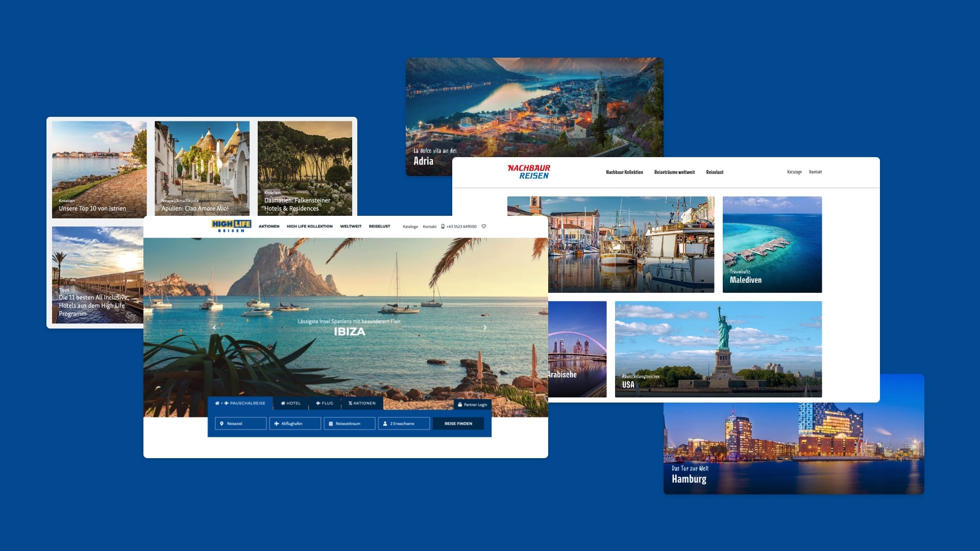Open the Abflughafen airport field
Screen dimensions: 980x551
[x=296, y=423]
